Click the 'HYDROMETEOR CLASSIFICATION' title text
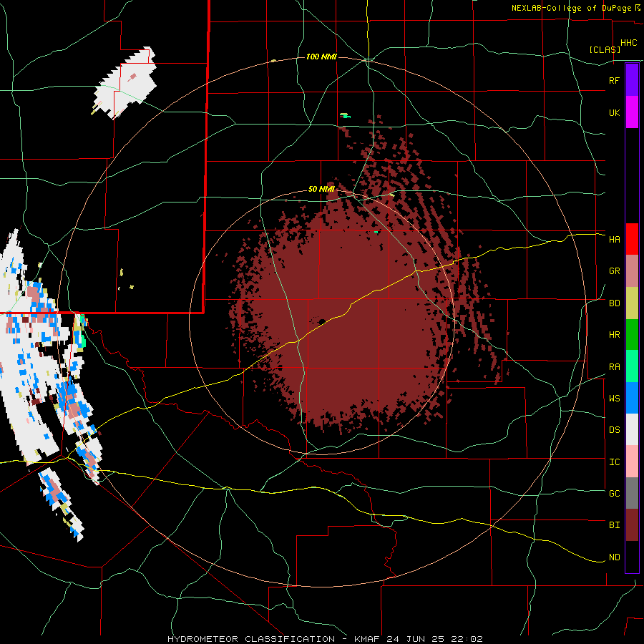The image size is (644, 644). (x=251, y=639)
